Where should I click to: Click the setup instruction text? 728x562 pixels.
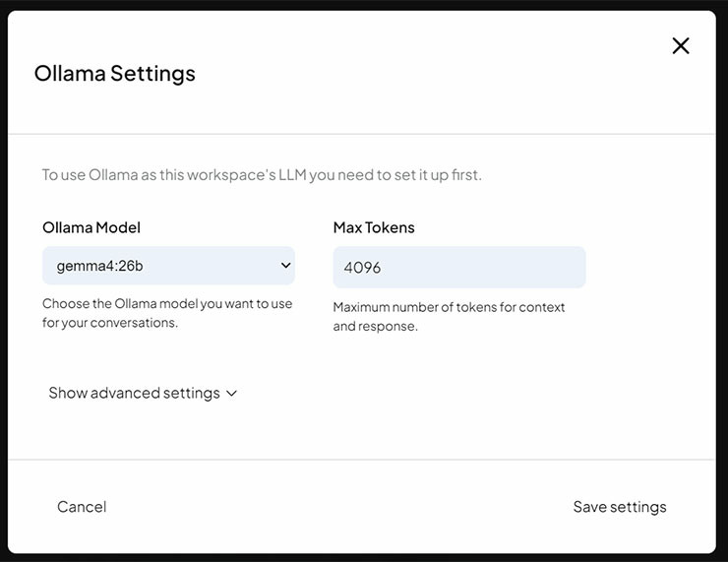coord(262,175)
